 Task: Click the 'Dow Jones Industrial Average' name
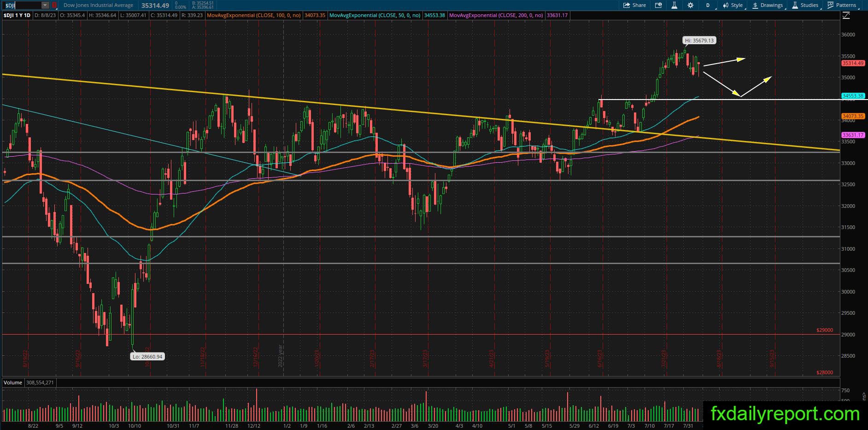click(x=98, y=5)
